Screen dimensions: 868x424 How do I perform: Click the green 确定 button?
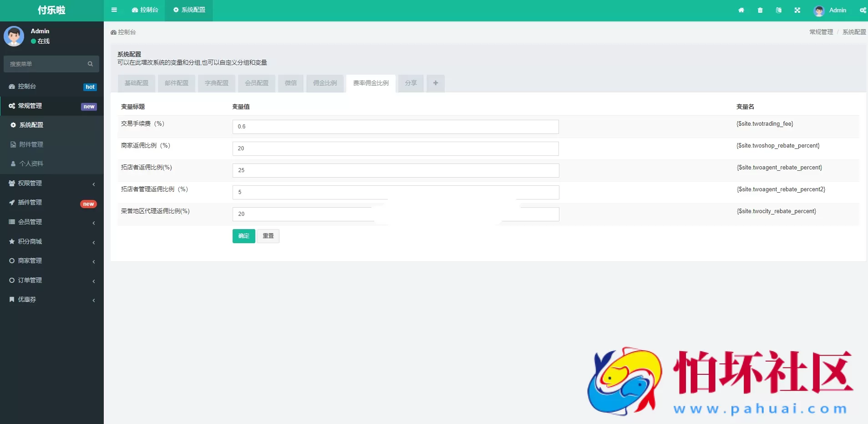[x=244, y=236]
